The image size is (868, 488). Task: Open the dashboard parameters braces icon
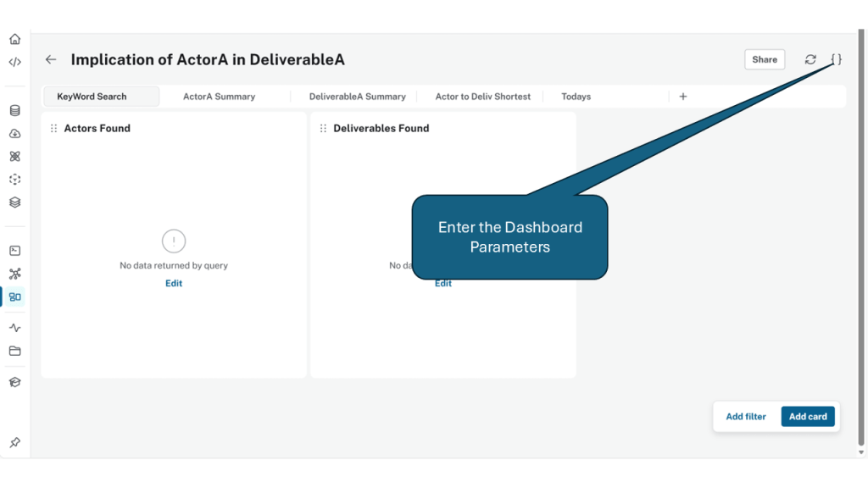[x=836, y=59]
